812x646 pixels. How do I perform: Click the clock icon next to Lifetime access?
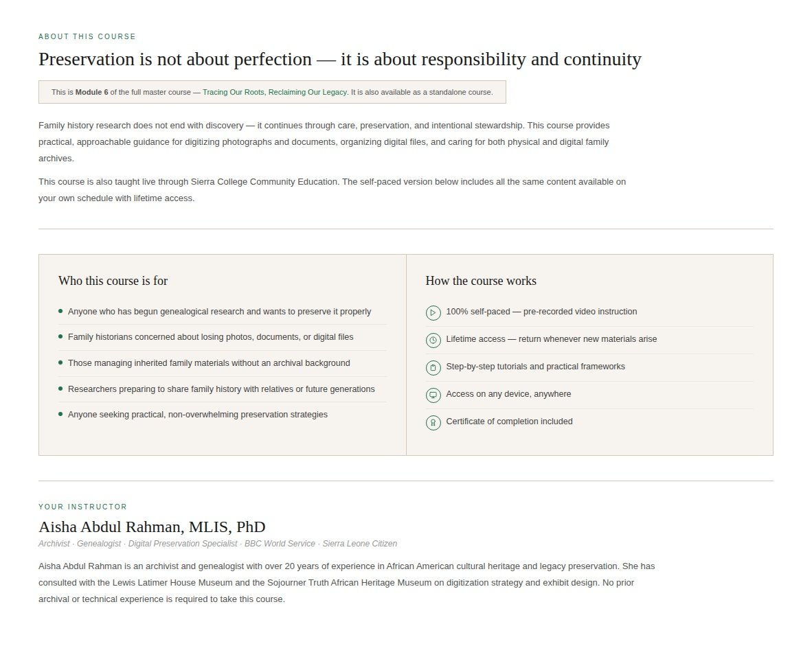pyautogui.click(x=433, y=340)
